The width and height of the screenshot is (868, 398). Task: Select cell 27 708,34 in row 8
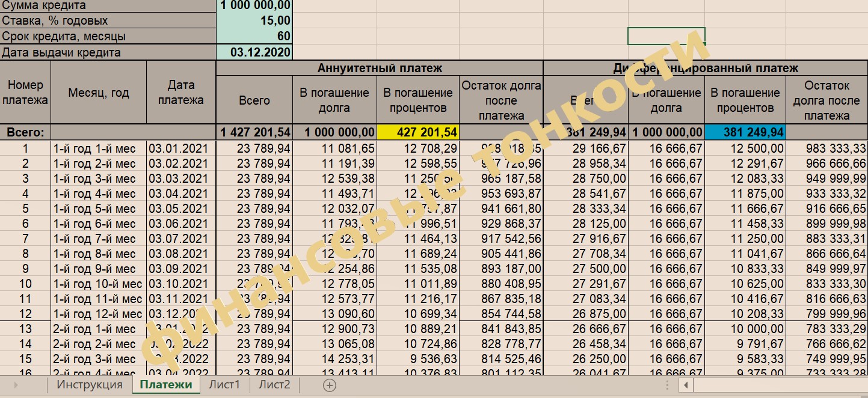click(585, 254)
